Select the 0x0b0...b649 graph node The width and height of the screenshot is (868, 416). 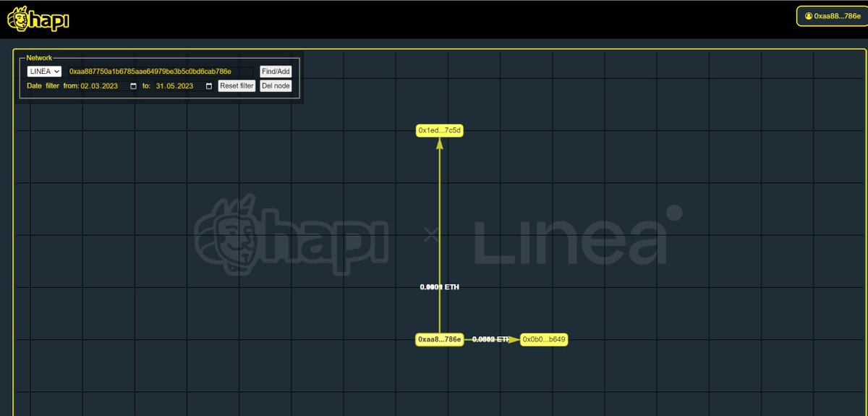point(545,339)
